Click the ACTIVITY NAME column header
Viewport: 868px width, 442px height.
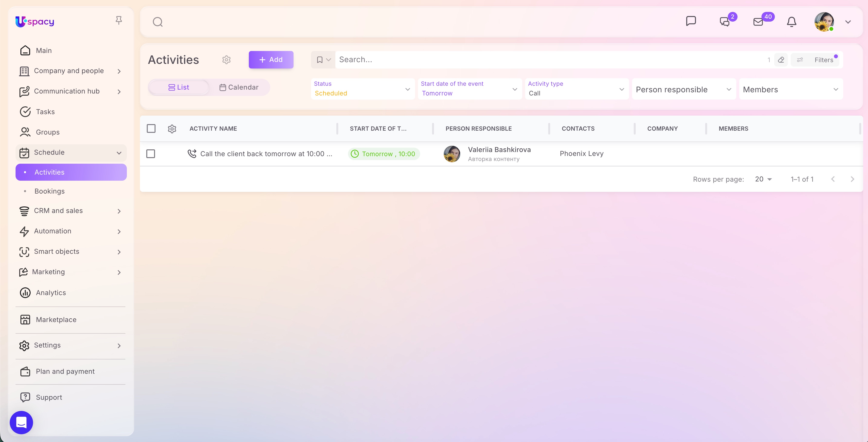[213, 129]
